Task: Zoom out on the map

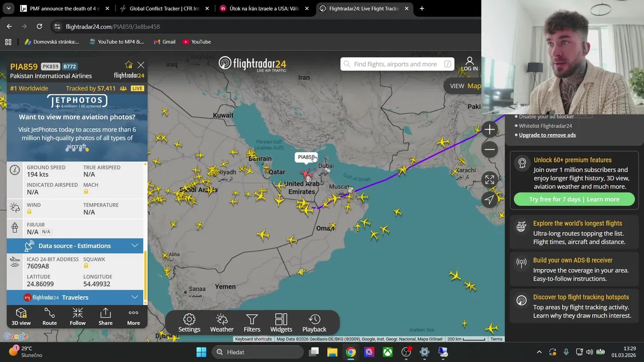Action: [x=490, y=149]
